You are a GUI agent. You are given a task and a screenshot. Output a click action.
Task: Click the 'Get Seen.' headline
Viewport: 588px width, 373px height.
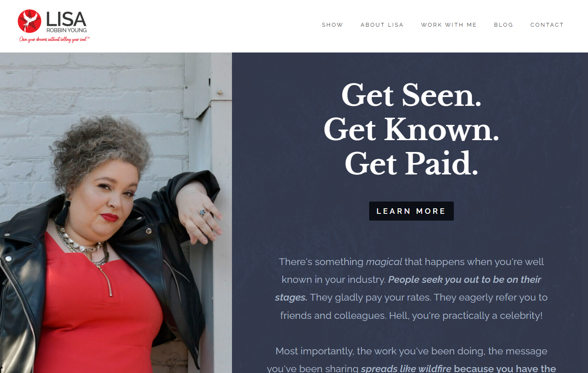coord(411,95)
